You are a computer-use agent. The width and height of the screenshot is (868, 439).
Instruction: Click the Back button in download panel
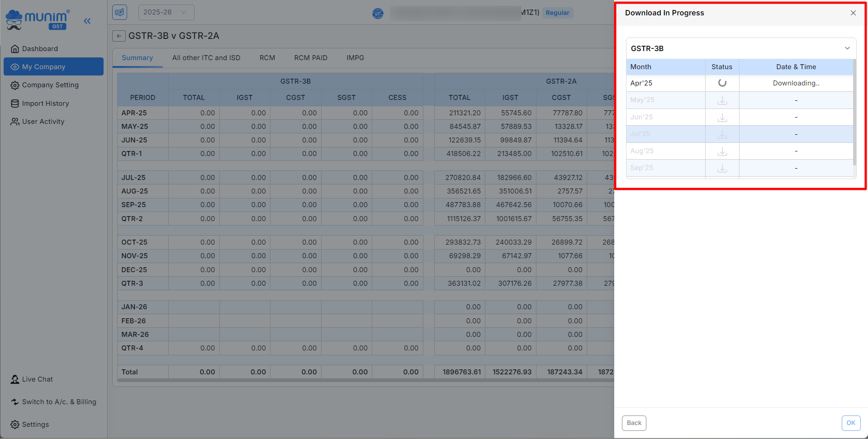click(x=634, y=423)
